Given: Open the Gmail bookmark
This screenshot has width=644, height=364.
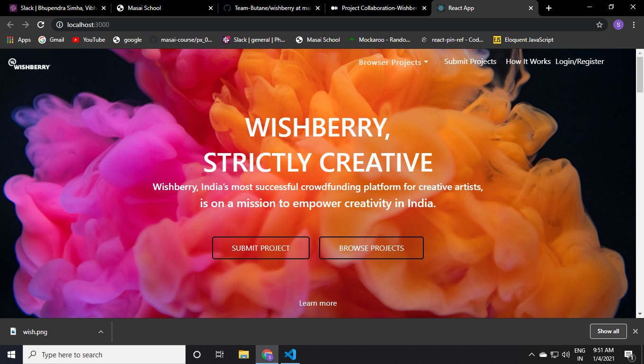Looking at the screenshot, I should [51, 40].
